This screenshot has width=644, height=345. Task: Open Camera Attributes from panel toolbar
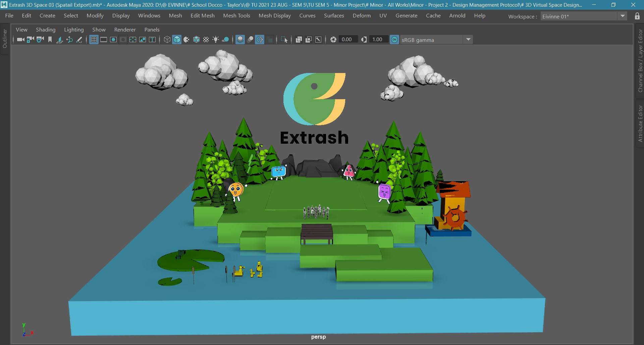40,40
